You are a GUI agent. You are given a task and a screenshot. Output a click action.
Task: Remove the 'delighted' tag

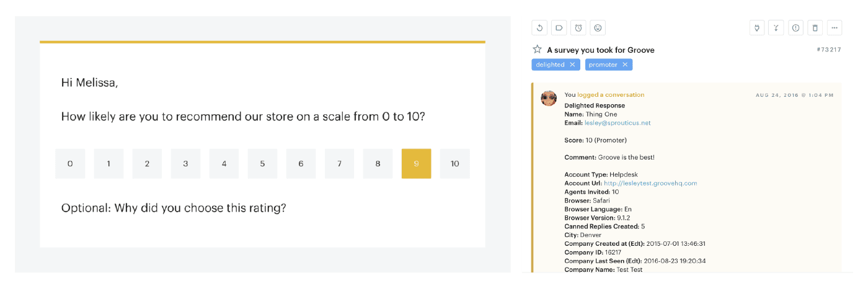click(x=572, y=65)
